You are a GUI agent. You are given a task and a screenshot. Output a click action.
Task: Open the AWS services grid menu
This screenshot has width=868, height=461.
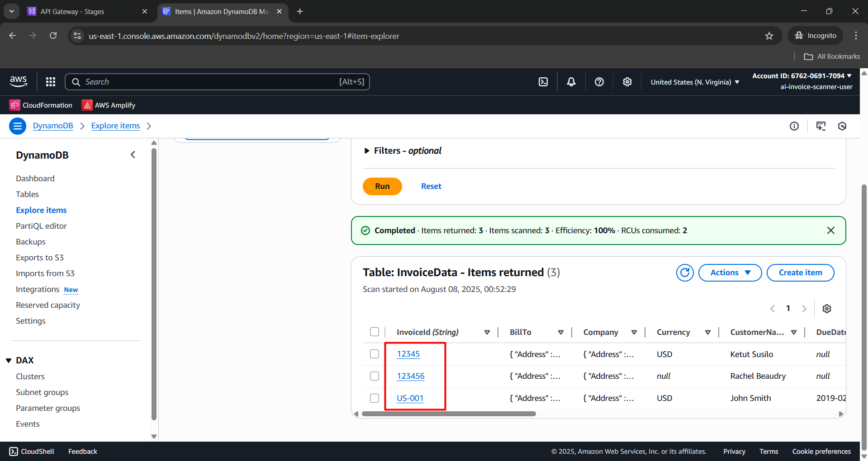point(50,82)
